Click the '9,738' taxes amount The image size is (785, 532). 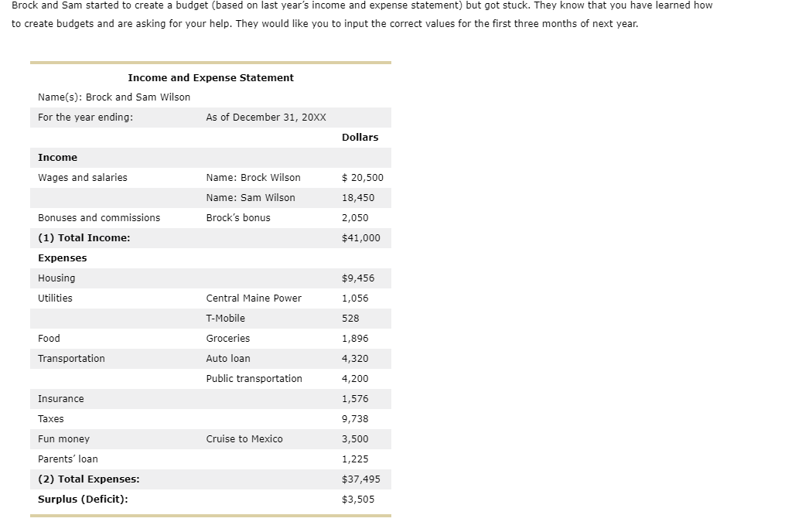[x=355, y=419]
